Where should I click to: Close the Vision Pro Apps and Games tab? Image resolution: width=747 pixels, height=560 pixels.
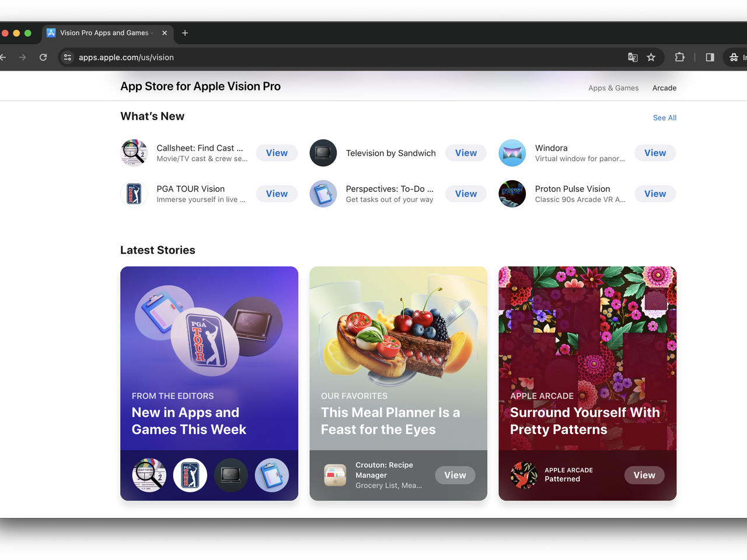pyautogui.click(x=165, y=33)
